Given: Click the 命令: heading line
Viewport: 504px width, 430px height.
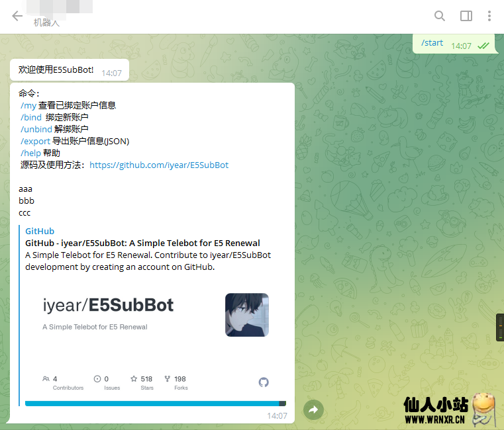Looking at the screenshot, I should pos(29,93).
